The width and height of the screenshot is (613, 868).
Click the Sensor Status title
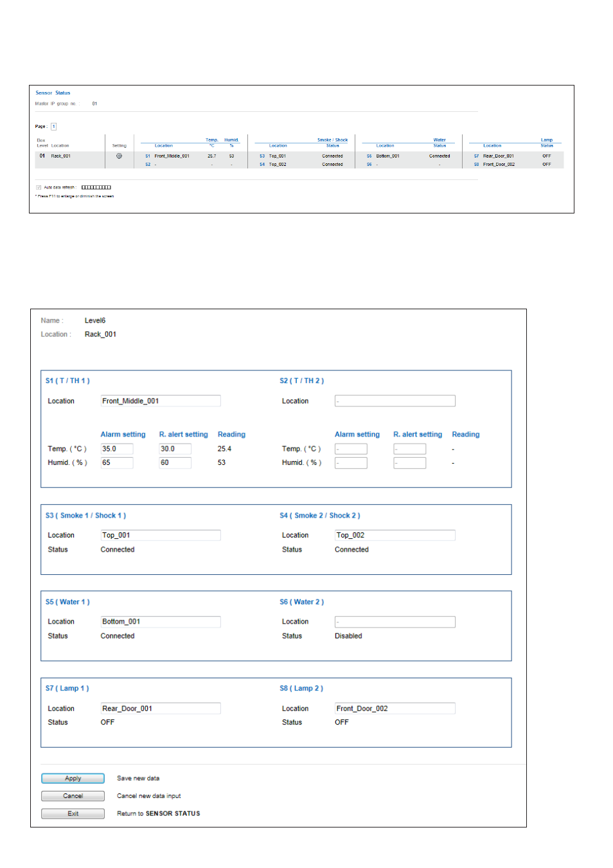[x=53, y=93]
